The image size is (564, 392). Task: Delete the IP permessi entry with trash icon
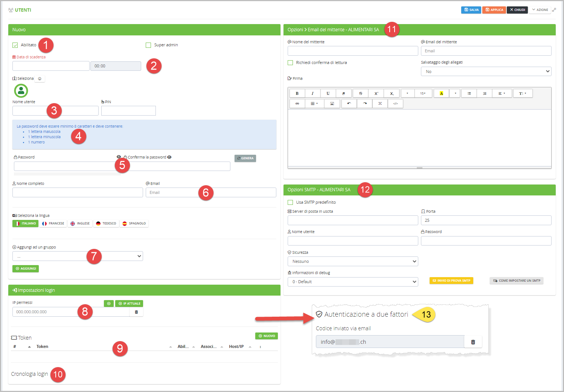136,312
